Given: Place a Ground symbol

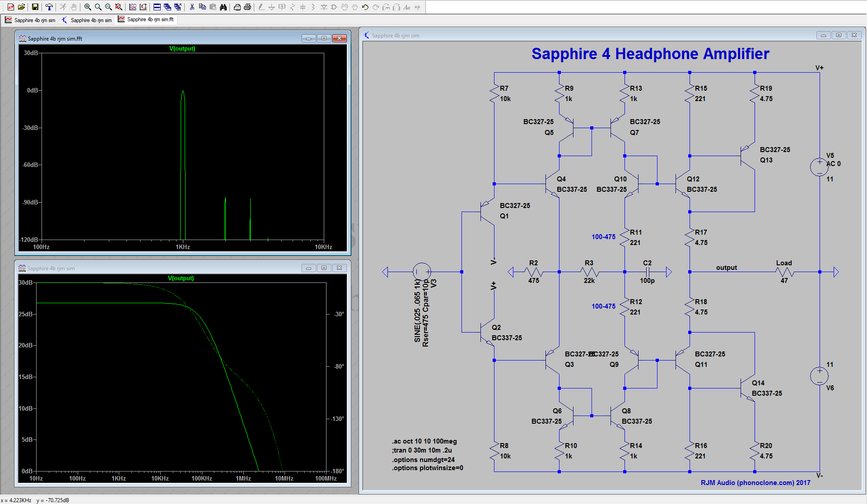Looking at the screenshot, I should click(x=271, y=7).
